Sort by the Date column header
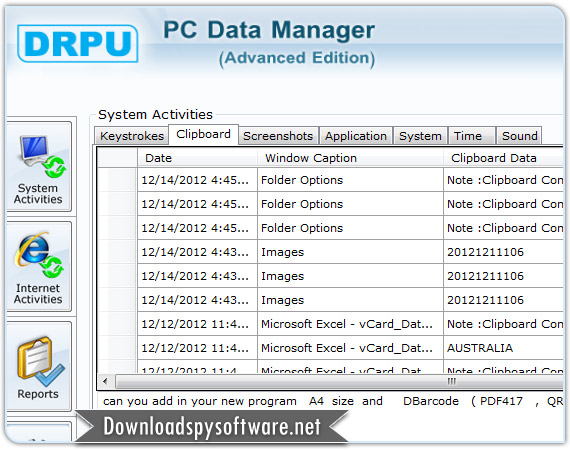The width and height of the screenshot is (570, 450). coord(197,158)
